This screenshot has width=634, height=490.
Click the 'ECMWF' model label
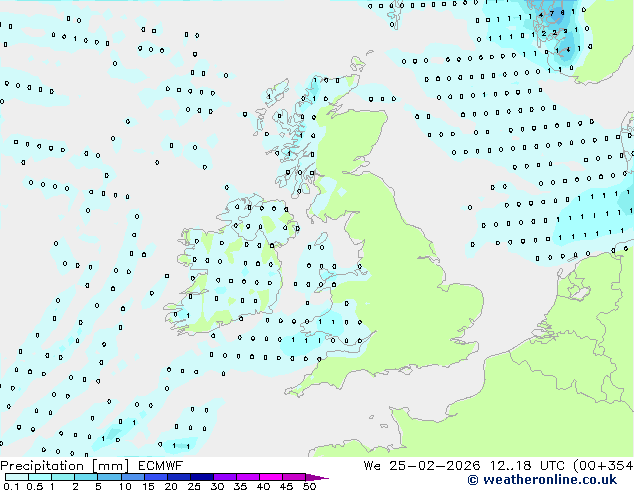coord(160,466)
